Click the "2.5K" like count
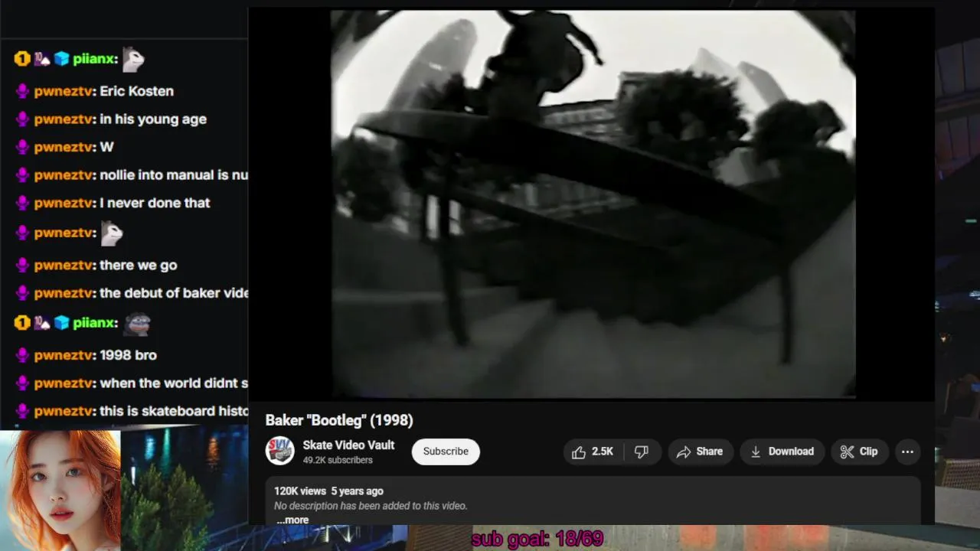The height and width of the screenshot is (551, 980). 603,452
